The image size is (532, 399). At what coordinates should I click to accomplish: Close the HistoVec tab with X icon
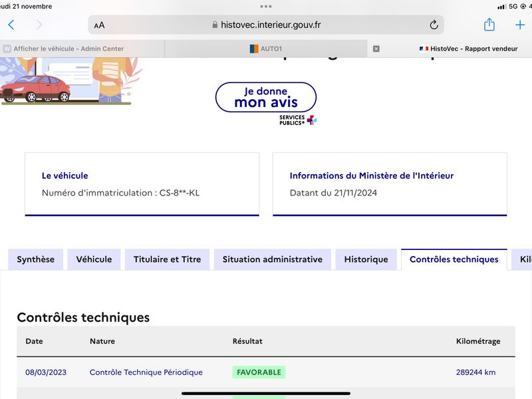(376, 49)
